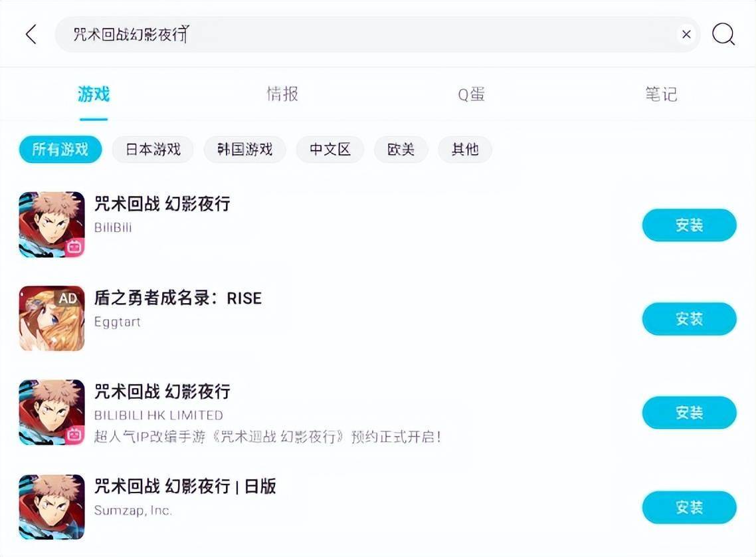Image resolution: width=756 pixels, height=557 pixels.
Task: Open BILIBILI HK LIMITED game icon
Action: [52, 412]
